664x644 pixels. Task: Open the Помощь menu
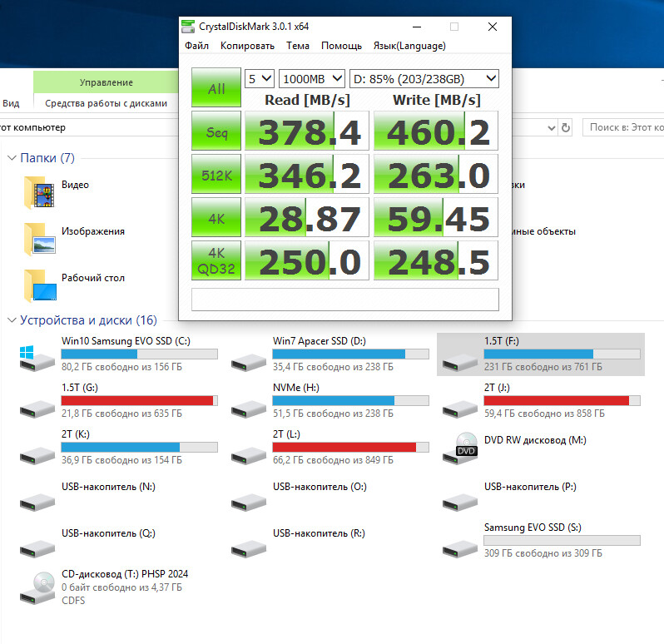(341, 46)
